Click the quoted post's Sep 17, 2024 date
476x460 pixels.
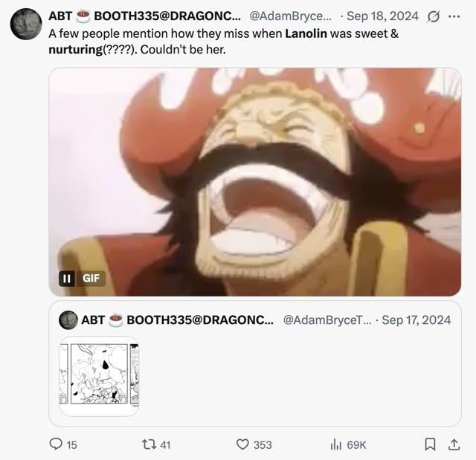click(416, 320)
